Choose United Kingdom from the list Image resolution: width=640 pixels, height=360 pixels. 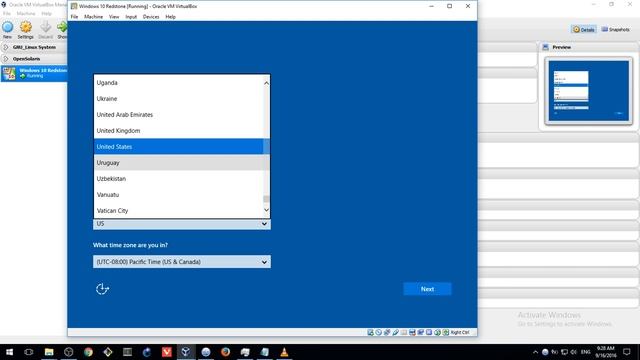coord(178,131)
